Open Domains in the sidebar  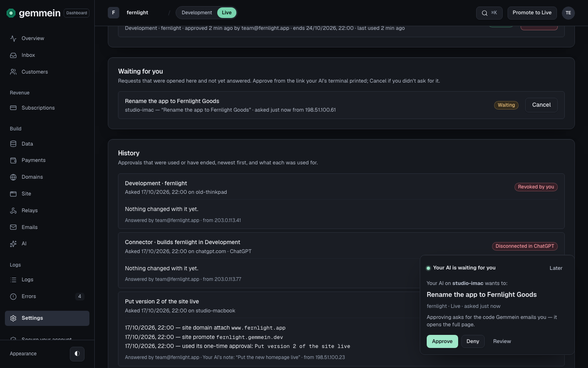[47, 177]
